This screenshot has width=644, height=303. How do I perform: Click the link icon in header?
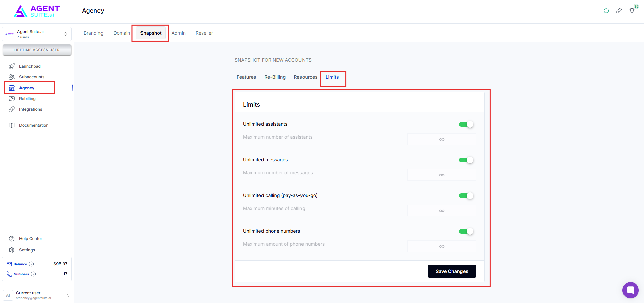coord(619,11)
